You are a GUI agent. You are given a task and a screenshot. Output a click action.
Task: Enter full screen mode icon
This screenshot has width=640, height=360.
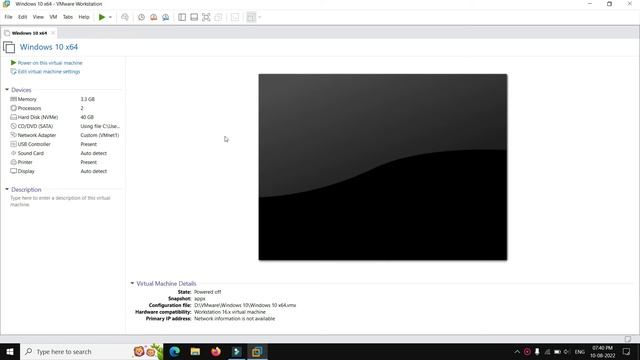click(x=206, y=17)
